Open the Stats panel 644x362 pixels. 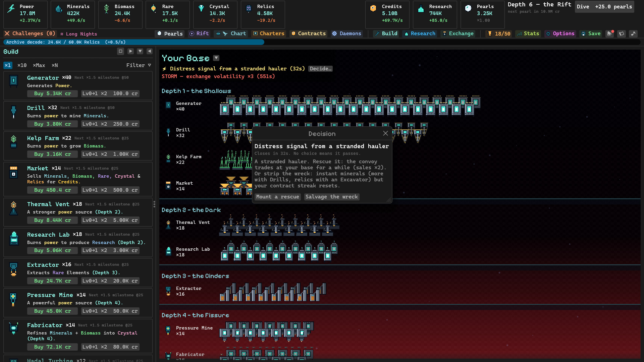click(528, 34)
